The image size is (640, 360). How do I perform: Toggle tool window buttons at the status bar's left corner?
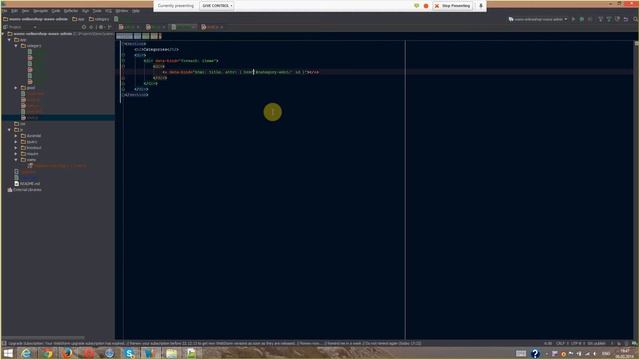click(4, 343)
